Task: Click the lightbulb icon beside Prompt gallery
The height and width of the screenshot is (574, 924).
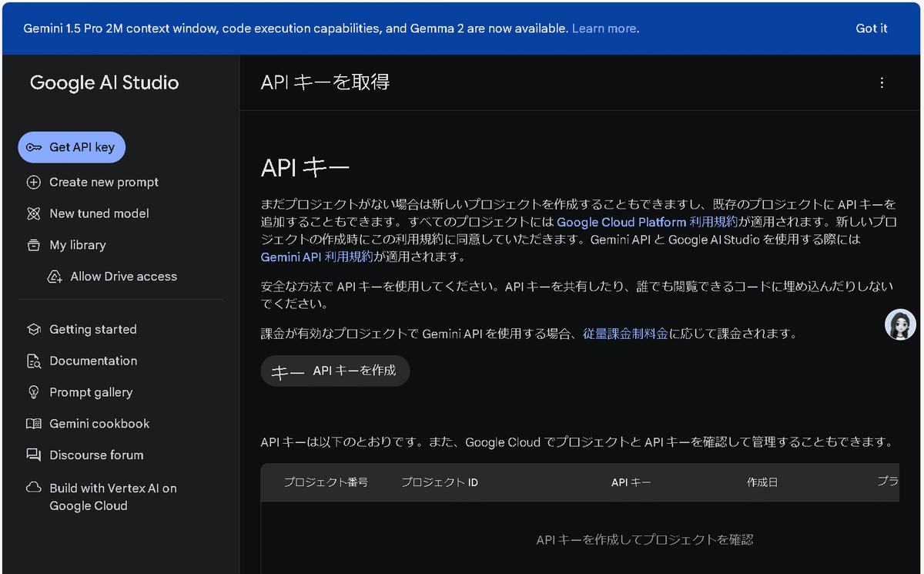Action: point(34,392)
